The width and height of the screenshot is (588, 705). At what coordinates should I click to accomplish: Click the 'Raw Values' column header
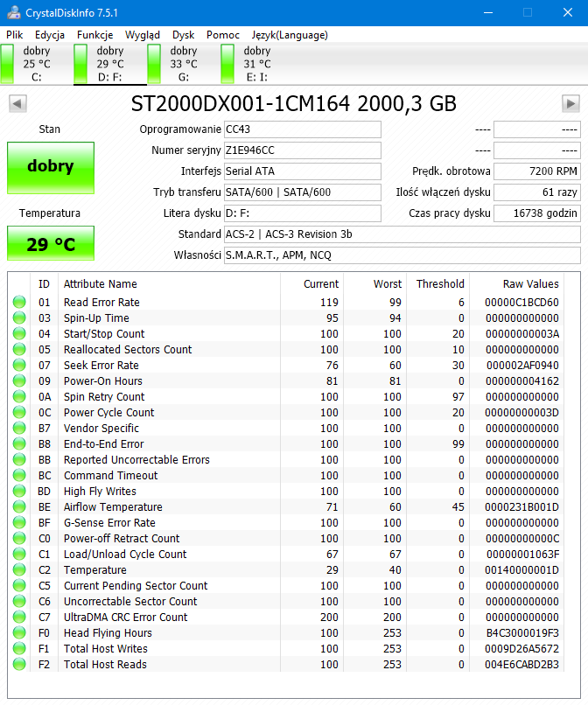[530, 284]
